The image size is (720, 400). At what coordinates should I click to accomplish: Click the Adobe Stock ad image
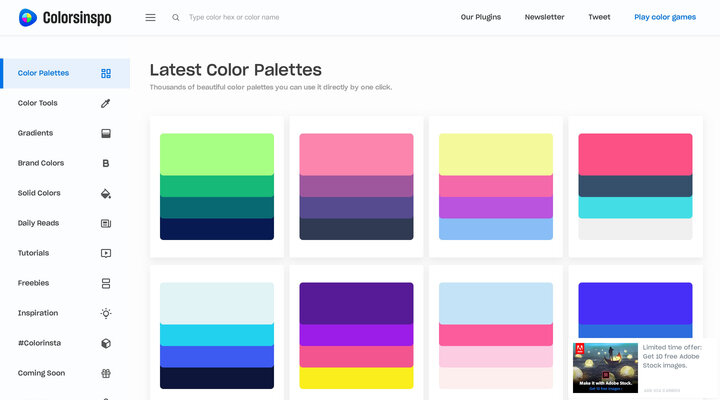(605, 368)
